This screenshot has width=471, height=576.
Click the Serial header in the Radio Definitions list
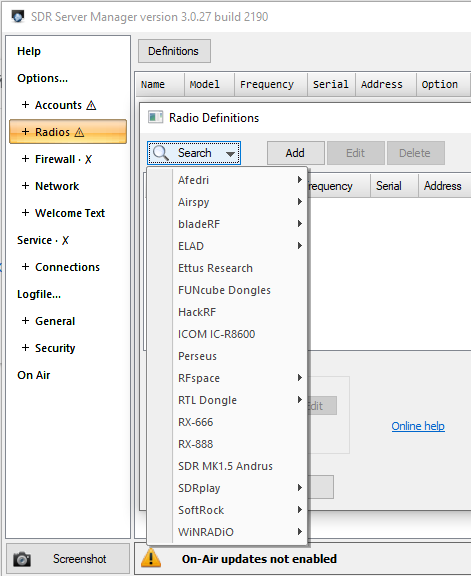[394, 186]
